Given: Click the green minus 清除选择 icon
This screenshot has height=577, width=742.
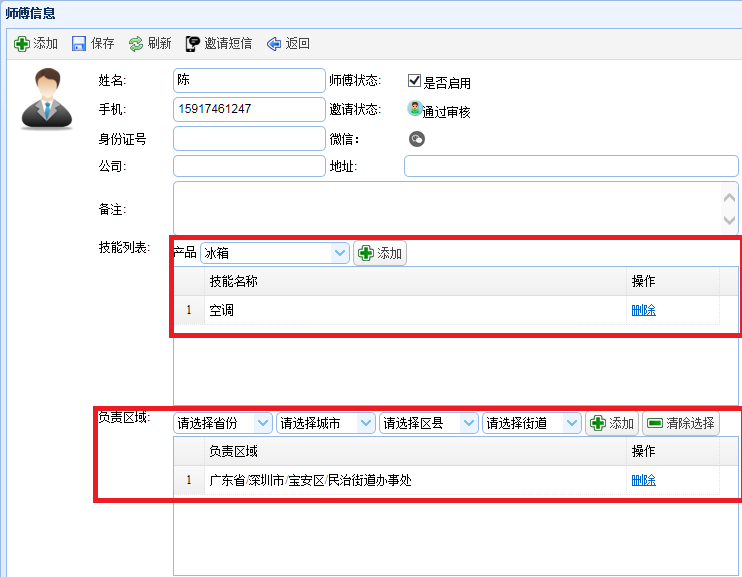Looking at the screenshot, I should (x=655, y=423).
